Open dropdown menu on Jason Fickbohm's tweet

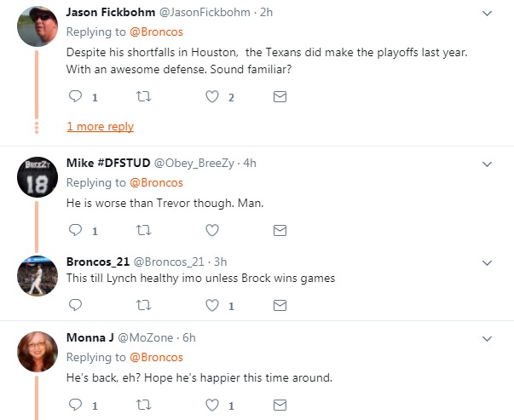[487, 14]
